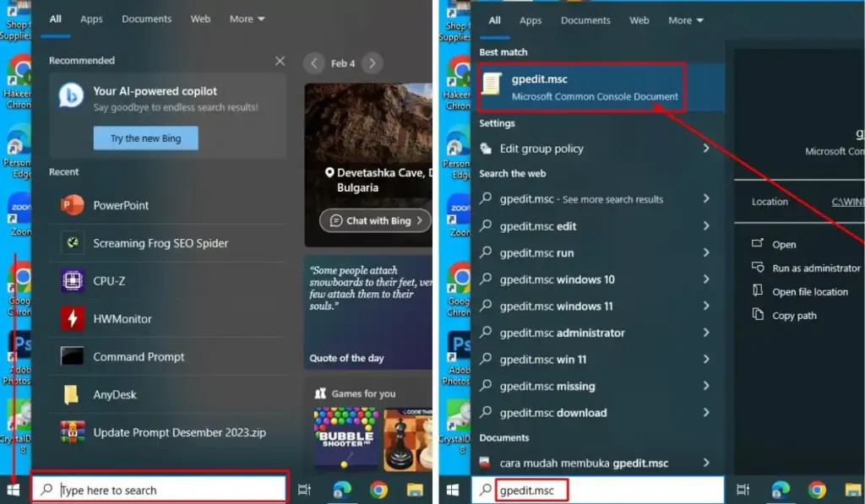Viewport: 865px width, 504px height.
Task: Click 'Type here to search' box
Action: (x=160, y=490)
